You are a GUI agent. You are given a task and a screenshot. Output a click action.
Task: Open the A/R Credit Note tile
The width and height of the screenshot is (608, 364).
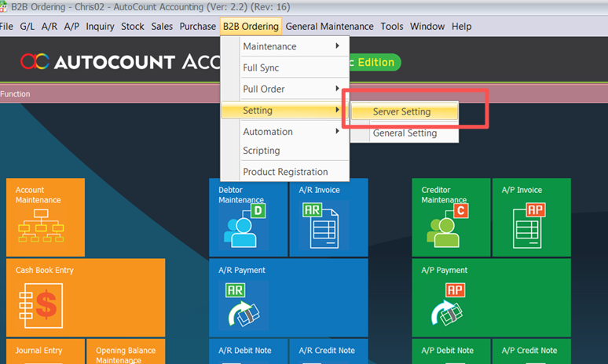click(x=328, y=351)
